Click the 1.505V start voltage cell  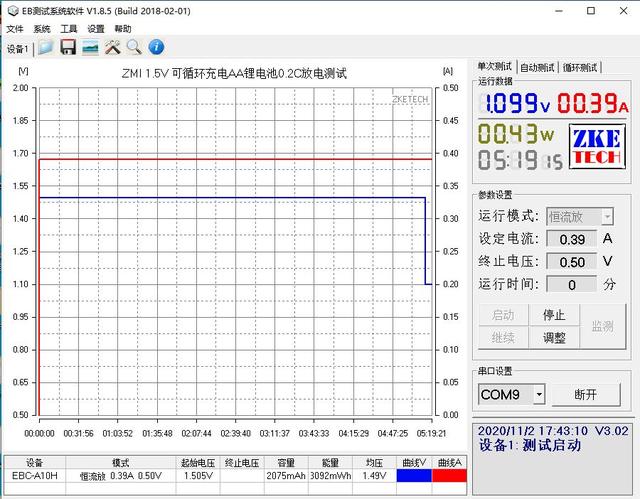point(198,476)
